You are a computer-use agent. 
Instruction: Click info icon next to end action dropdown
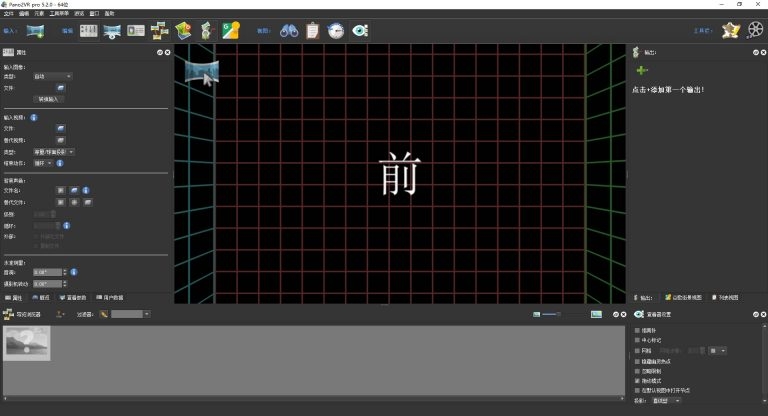tap(60, 163)
